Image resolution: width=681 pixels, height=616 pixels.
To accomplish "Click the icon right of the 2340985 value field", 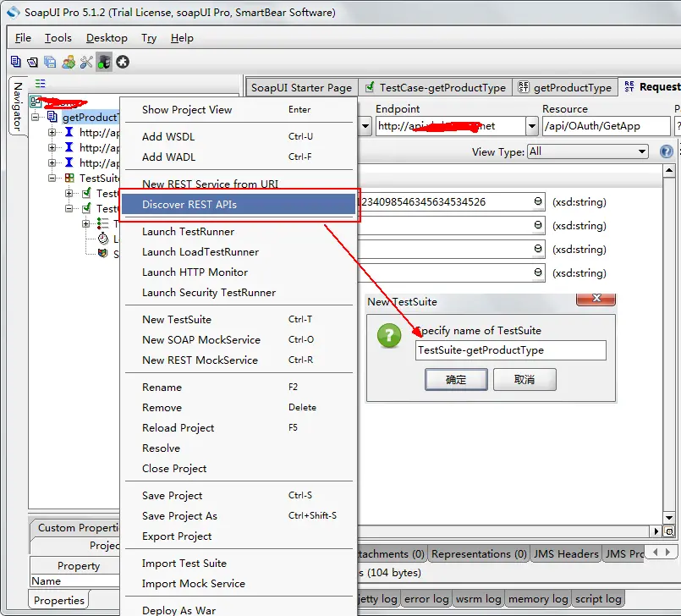I will coord(538,201).
